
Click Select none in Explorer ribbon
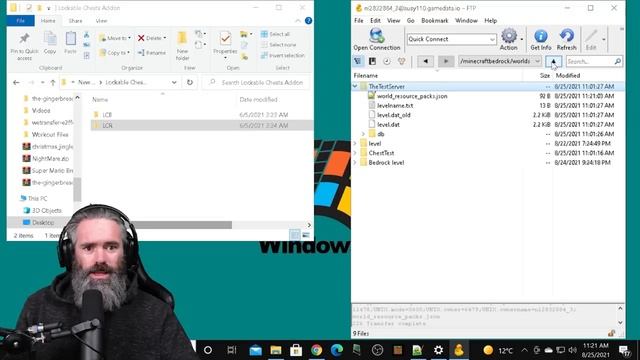[x=278, y=44]
